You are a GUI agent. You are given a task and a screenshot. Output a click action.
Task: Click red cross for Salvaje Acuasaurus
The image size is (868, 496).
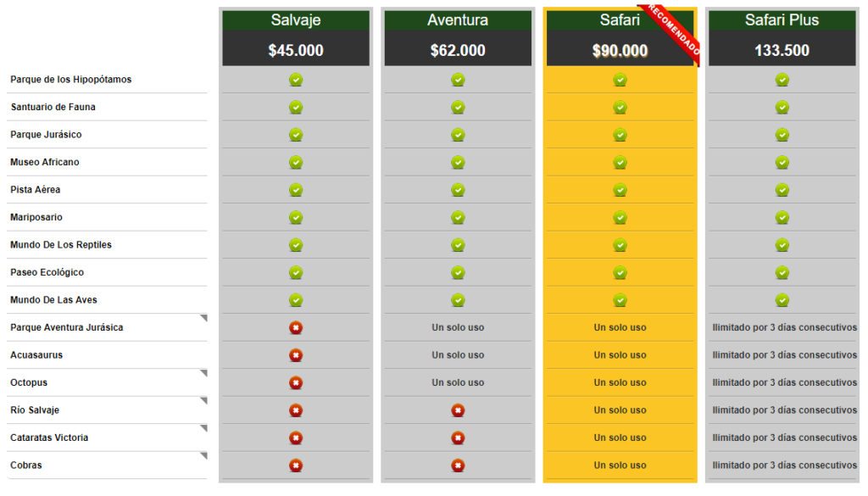coord(296,355)
